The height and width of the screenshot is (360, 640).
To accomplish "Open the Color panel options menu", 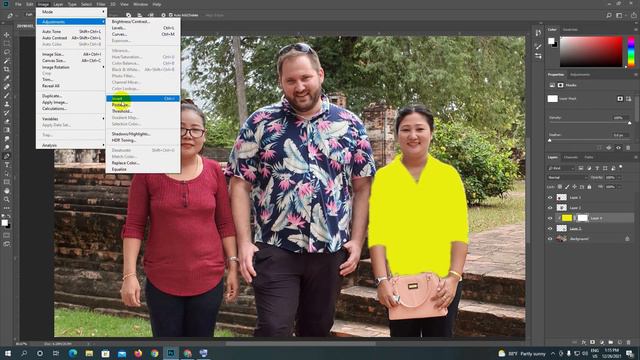I will 635,29.
